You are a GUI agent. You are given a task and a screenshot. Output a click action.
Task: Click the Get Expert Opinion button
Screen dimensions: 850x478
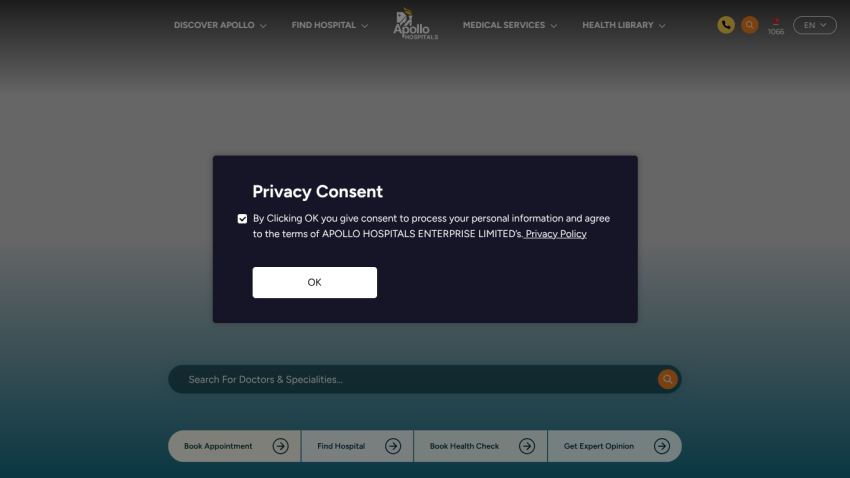point(615,446)
